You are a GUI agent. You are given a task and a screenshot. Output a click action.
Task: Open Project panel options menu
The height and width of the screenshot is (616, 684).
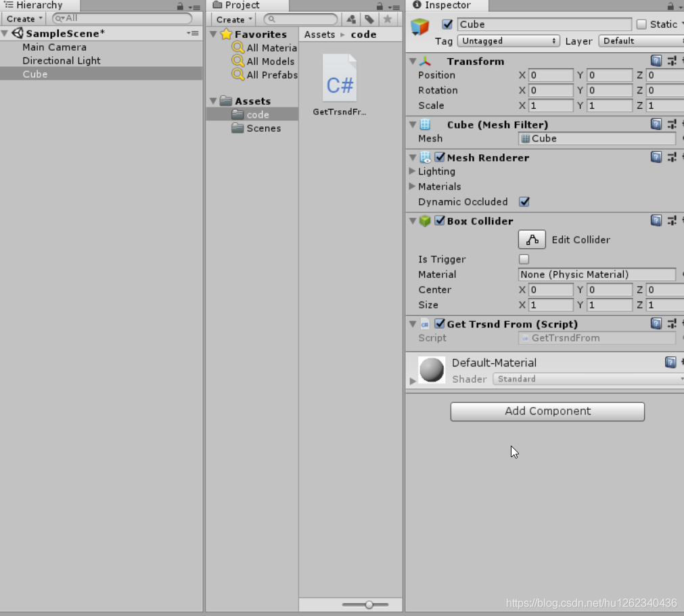(x=394, y=7)
